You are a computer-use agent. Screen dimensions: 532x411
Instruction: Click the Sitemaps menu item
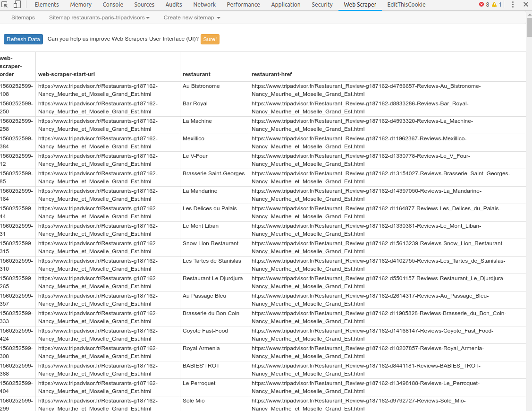tap(23, 17)
